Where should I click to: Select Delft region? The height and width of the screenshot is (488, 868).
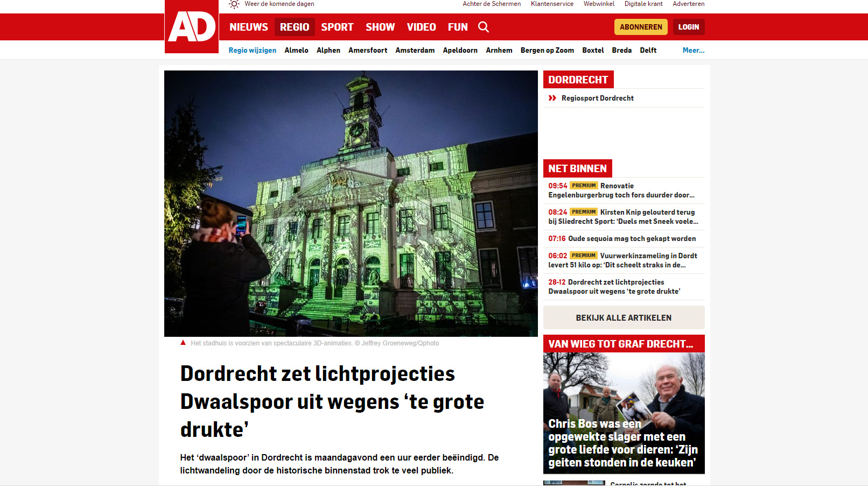pyautogui.click(x=648, y=50)
